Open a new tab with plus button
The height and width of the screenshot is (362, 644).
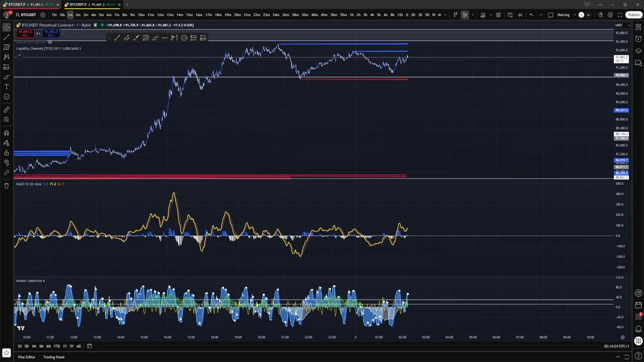[x=127, y=5]
